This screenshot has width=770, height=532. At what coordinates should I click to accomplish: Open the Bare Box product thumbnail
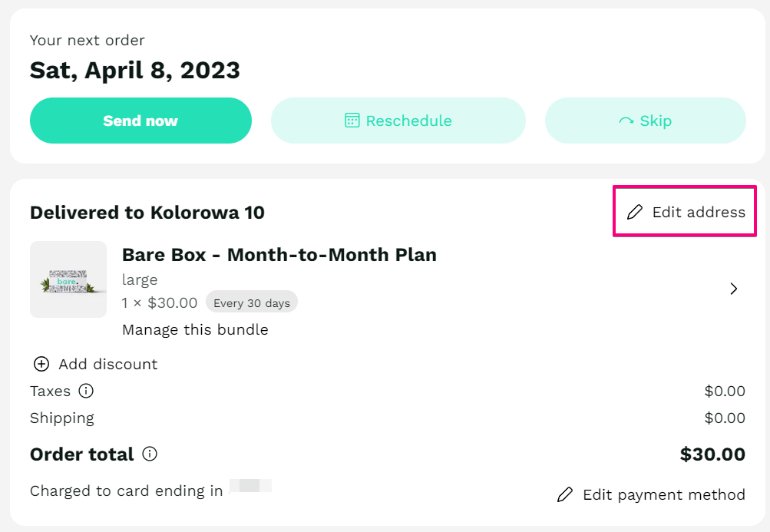point(68,279)
